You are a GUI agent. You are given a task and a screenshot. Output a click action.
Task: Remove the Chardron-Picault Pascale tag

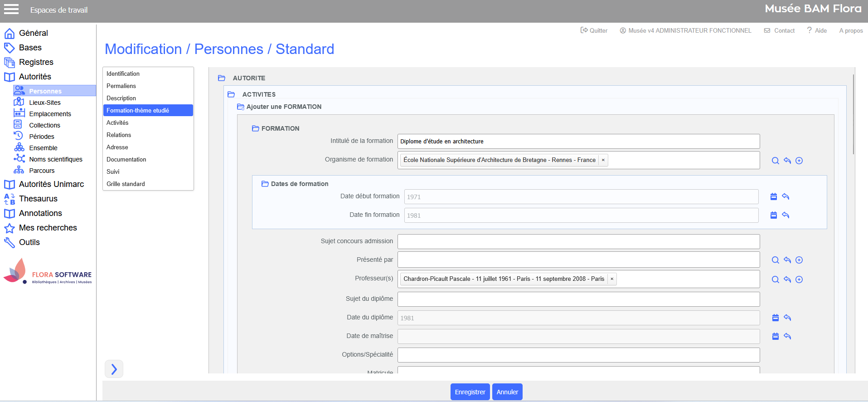(611, 279)
